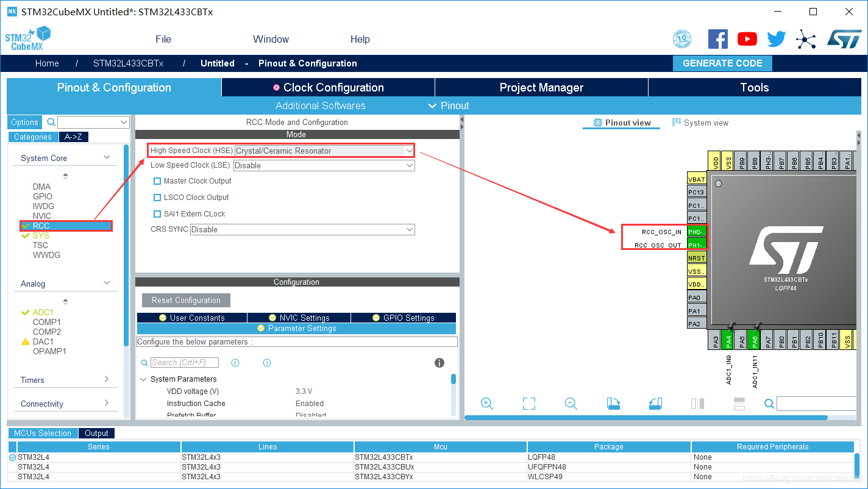Click the green PH1 pin on the chip
Screen dimensions: 868x489
pyautogui.click(x=697, y=245)
